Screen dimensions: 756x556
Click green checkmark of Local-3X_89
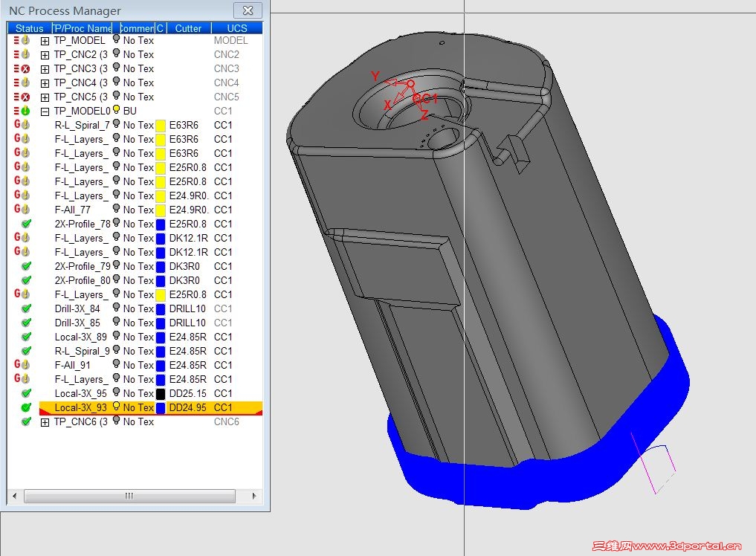27,337
